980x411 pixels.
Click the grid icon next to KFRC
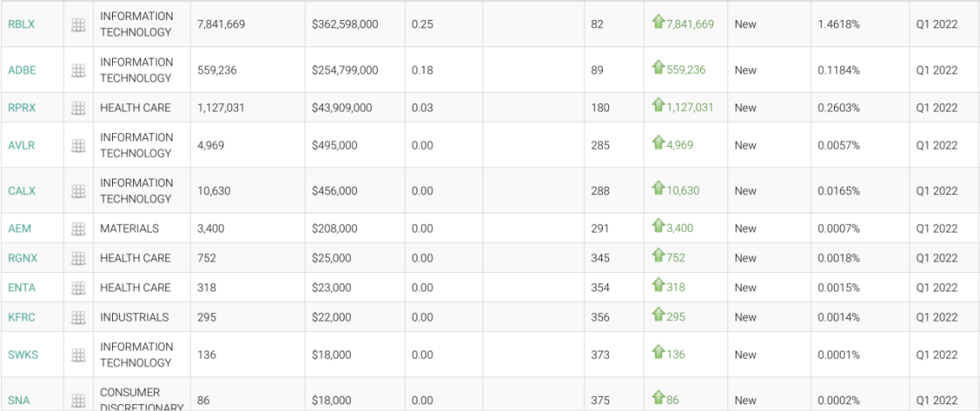78,318
